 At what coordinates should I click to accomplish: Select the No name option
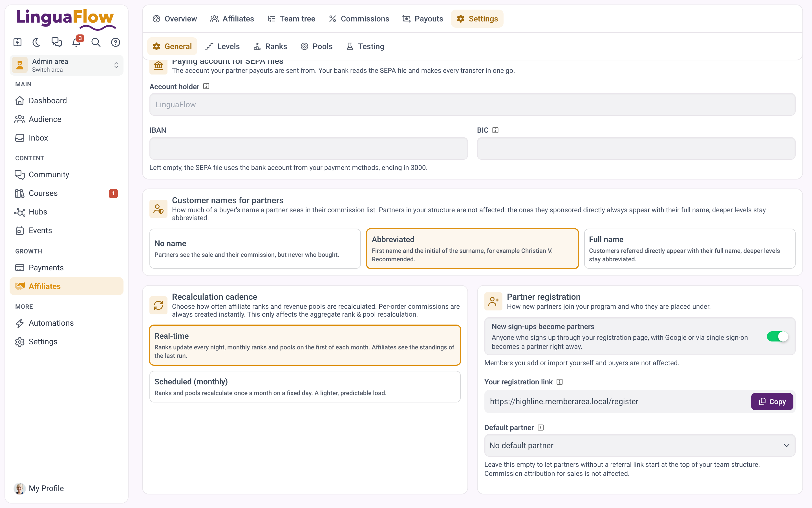pyautogui.click(x=255, y=249)
